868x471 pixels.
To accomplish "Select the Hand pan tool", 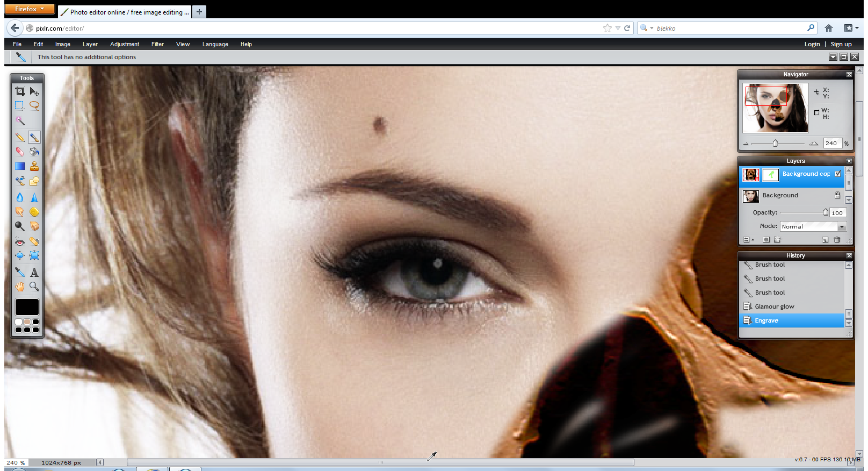I will tap(20, 287).
